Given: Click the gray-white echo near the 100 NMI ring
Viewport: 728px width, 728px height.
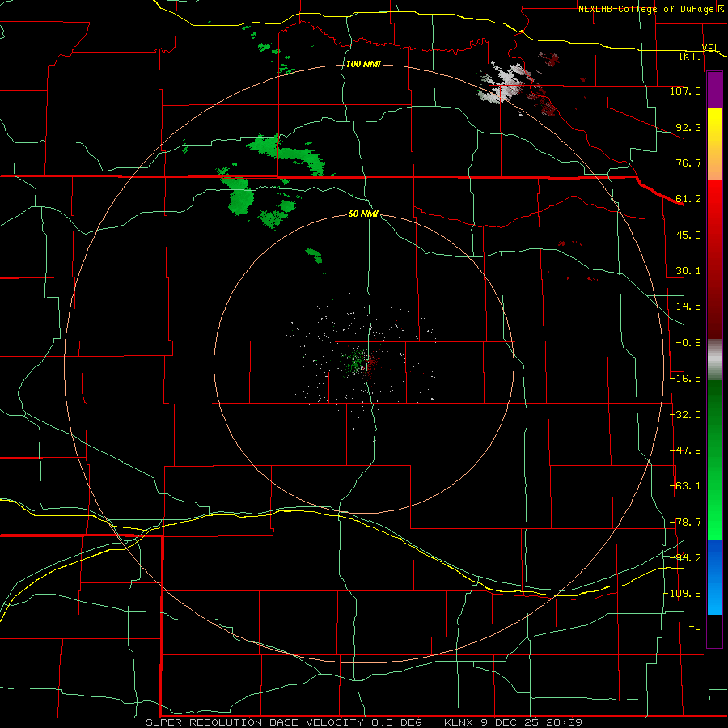Looking at the screenshot, I should pyautogui.click(x=505, y=83).
